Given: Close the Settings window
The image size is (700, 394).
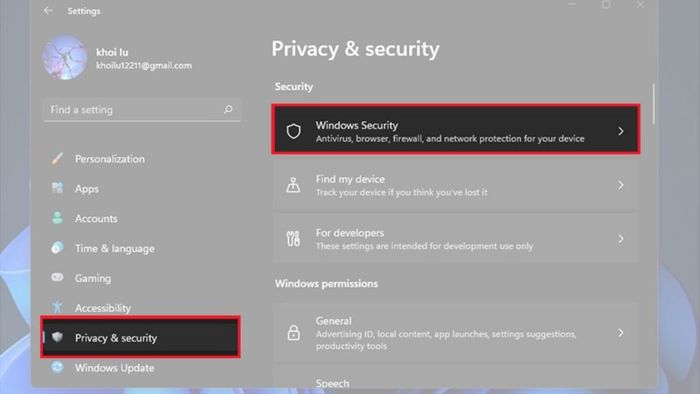Looking at the screenshot, I should (x=640, y=4).
